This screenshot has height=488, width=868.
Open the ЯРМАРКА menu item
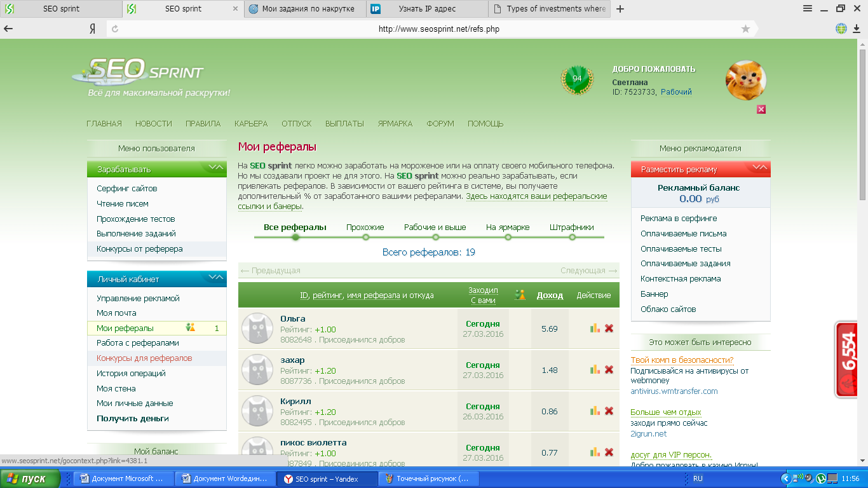[x=395, y=123]
